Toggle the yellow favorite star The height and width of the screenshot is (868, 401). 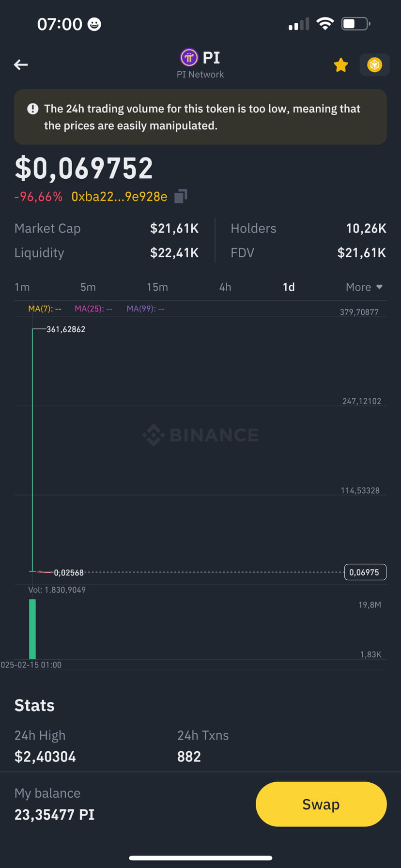coord(341,65)
